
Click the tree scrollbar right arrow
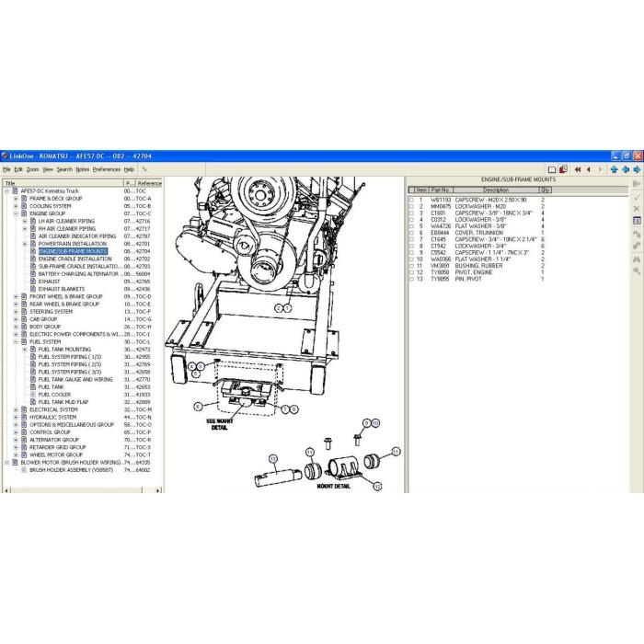(x=158, y=490)
